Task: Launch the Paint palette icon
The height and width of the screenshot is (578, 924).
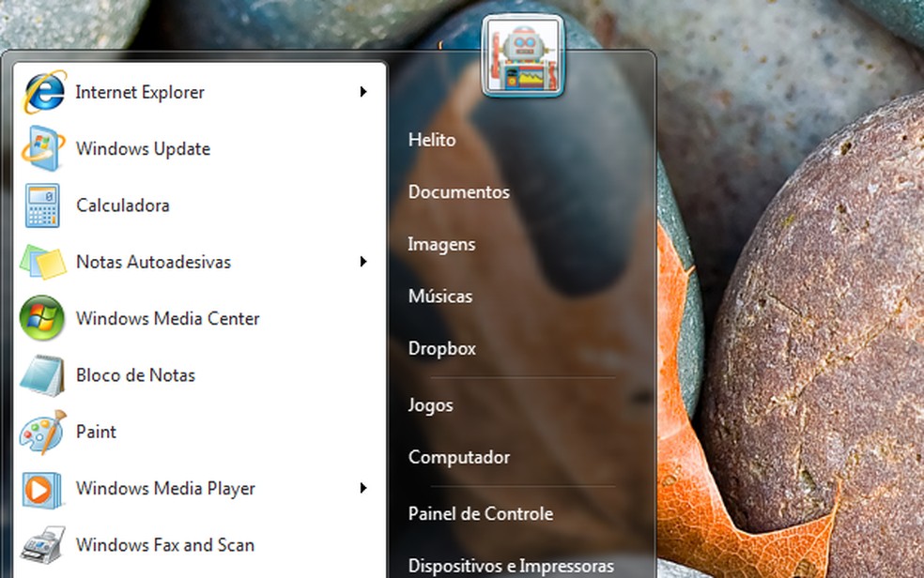Action: pos(43,432)
